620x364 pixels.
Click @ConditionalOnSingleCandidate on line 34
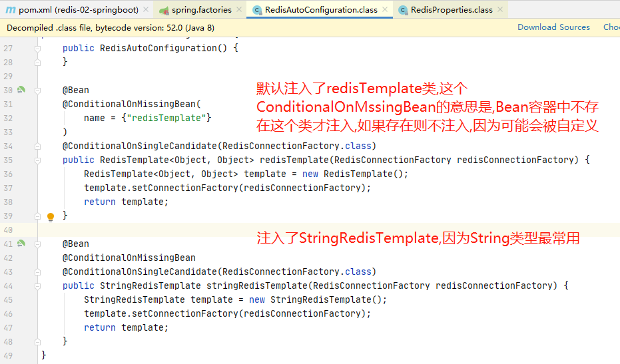coord(140,146)
